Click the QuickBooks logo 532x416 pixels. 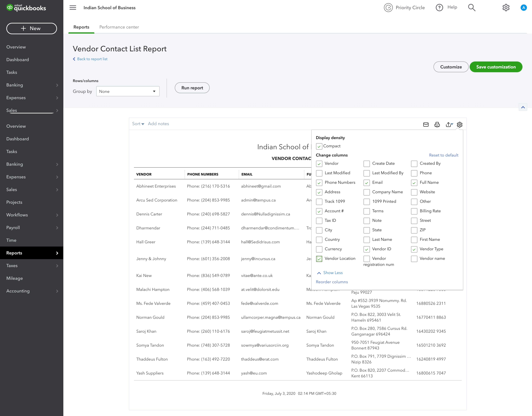pos(26,8)
